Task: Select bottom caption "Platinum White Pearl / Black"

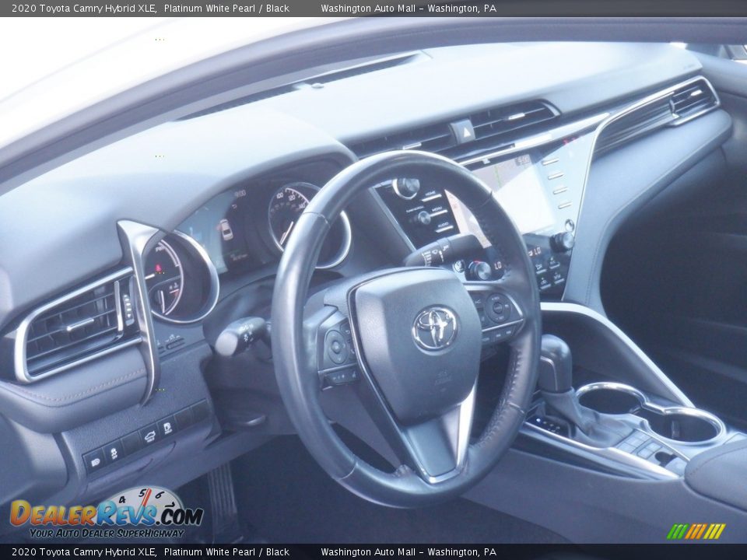Action: [x=226, y=552]
